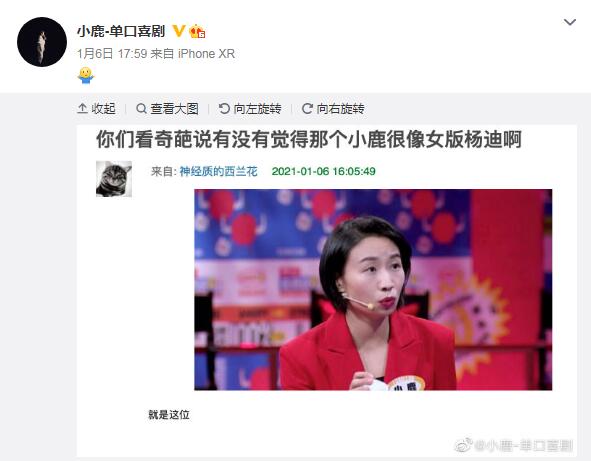Click the cat avatar in the image

point(114,179)
